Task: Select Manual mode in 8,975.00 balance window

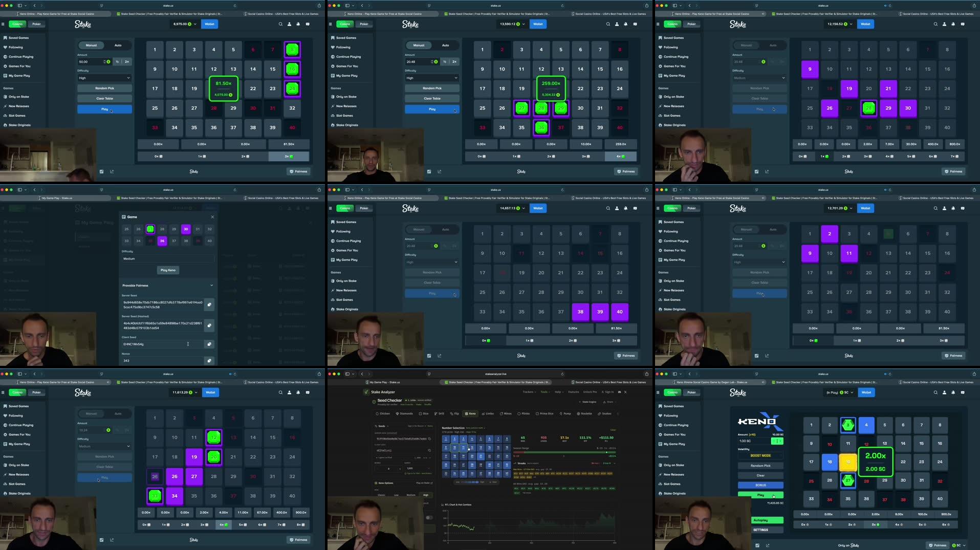Action: pos(91,45)
